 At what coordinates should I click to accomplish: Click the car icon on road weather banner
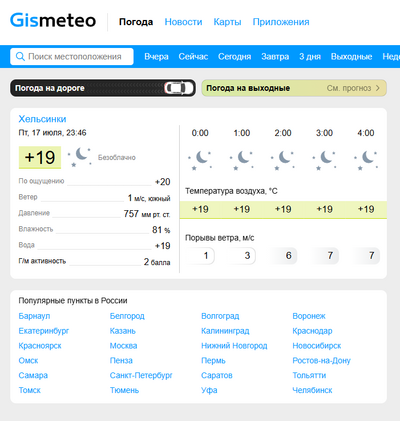(178, 88)
